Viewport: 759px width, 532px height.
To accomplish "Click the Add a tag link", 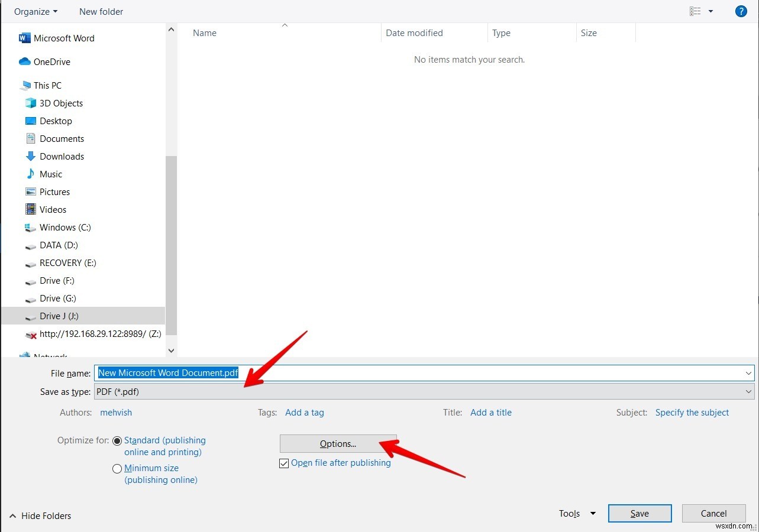I will coord(305,413).
